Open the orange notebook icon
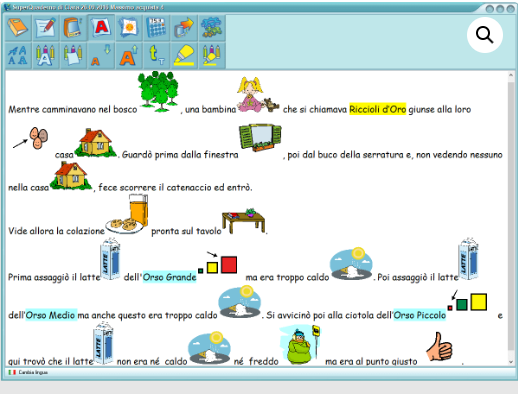 pos(18,28)
